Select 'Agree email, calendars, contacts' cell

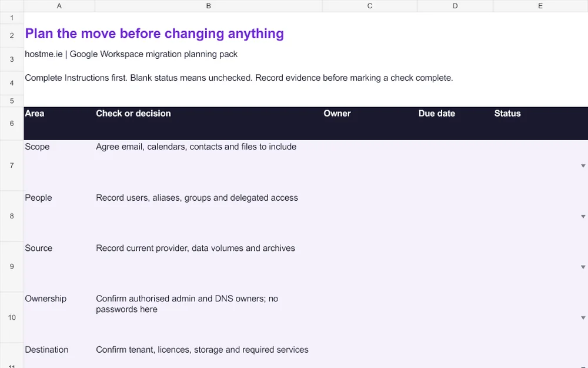click(x=209, y=165)
